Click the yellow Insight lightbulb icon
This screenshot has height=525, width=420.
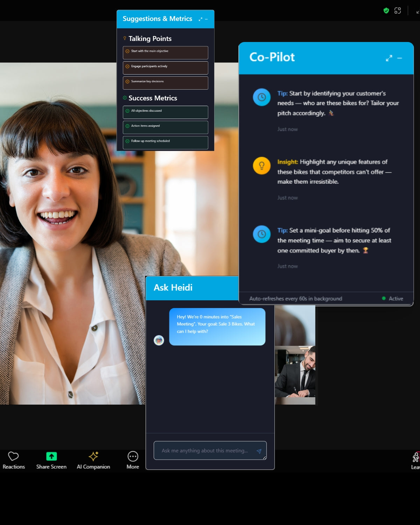(x=261, y=166)
